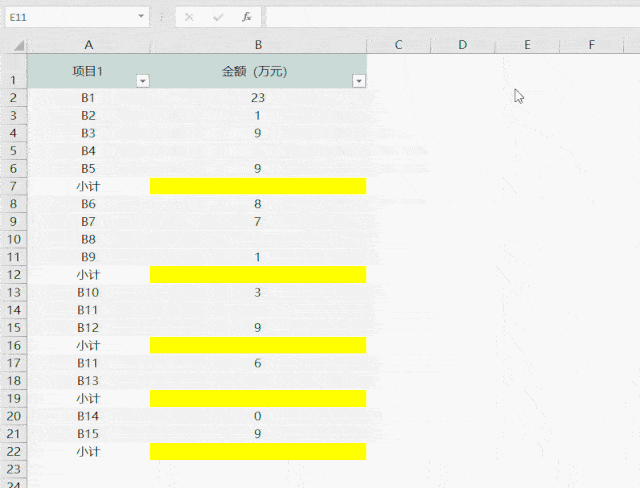Viewport: 640px width, 488px height.
Task: Select column B by its header
Action: pyautogui.click(x=258, y=45)
